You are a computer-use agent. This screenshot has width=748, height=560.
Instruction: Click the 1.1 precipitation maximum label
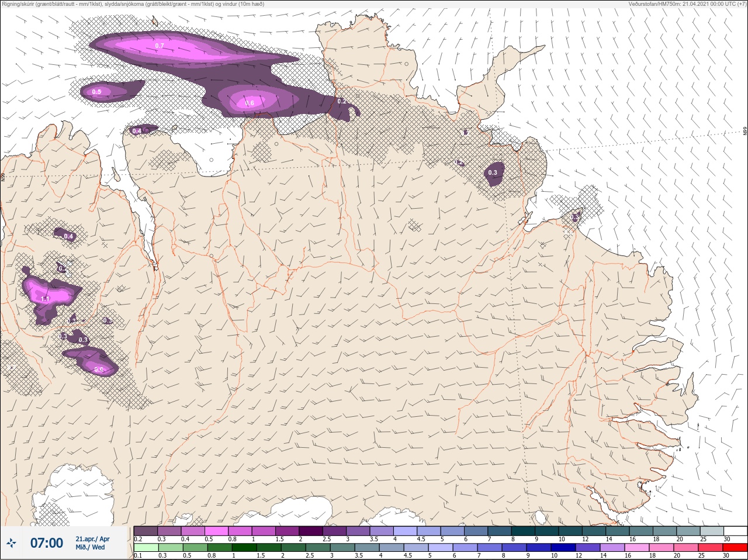coord(46,299)
